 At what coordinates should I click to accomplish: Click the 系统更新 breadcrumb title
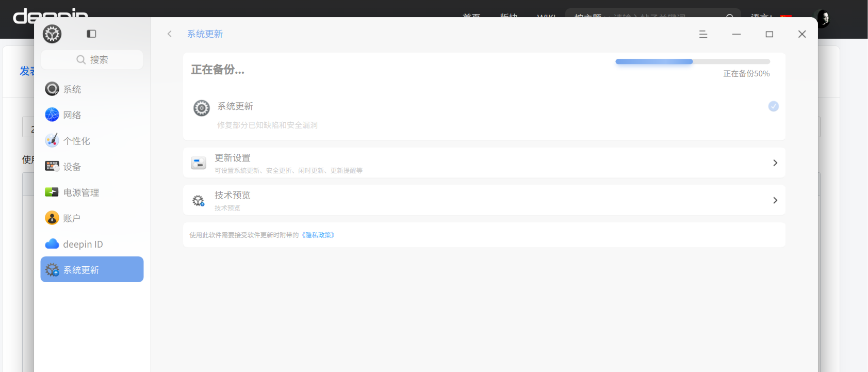(205, 34)
